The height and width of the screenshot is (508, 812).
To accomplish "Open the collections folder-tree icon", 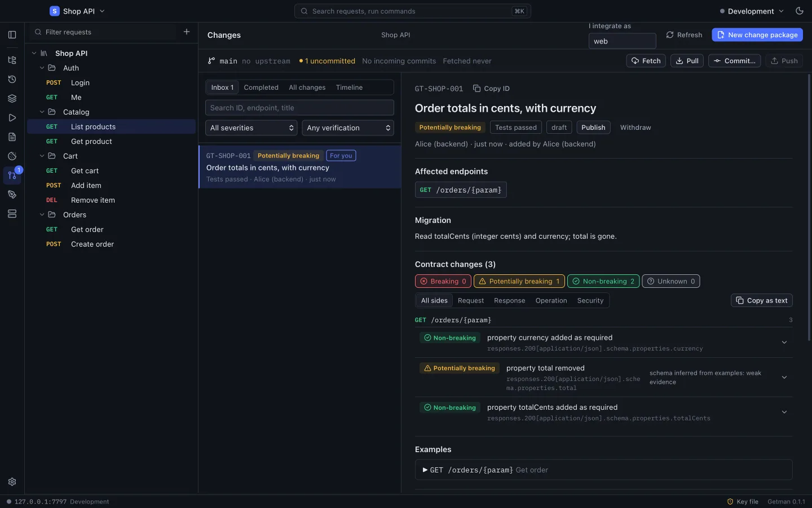I will pos(12,60).
